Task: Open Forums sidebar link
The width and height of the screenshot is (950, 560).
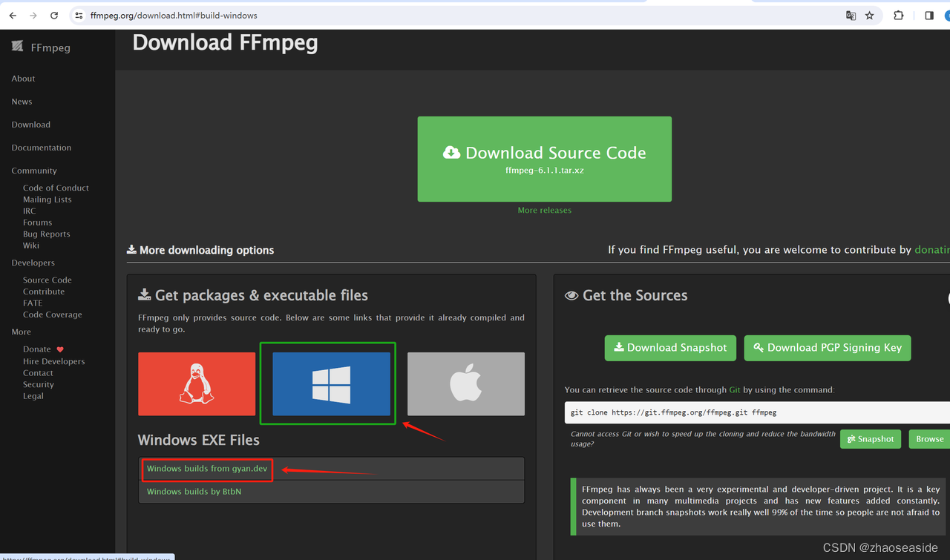Action: click(37, 223)
